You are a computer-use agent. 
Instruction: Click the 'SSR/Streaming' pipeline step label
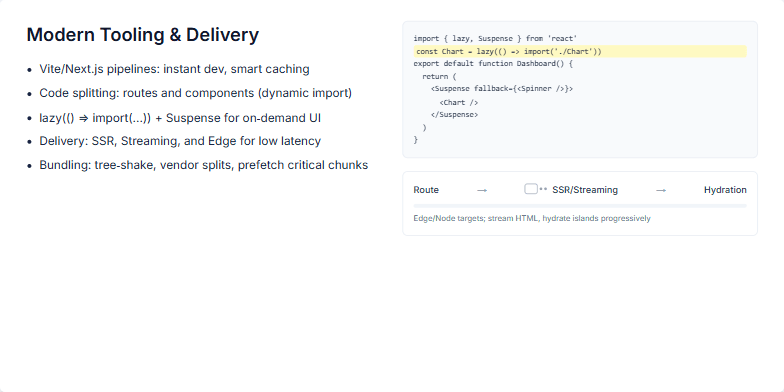(585, 190)
